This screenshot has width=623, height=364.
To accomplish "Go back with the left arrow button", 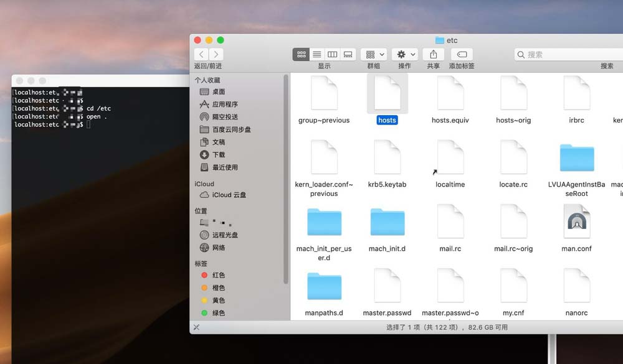I will click(201, 54).
